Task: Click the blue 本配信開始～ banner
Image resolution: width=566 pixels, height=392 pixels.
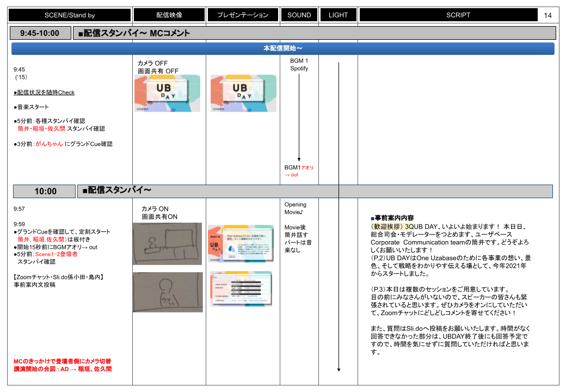Action: pyautogui.click(x=283, y=48)
